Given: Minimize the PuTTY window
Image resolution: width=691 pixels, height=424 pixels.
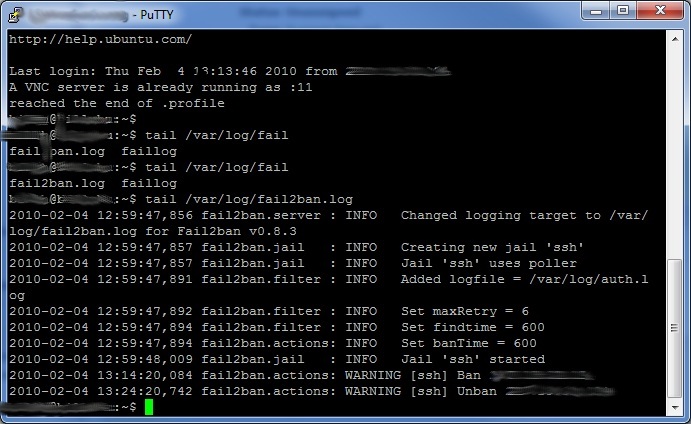Looking at the screenshot, I should (x=598, y=11).
